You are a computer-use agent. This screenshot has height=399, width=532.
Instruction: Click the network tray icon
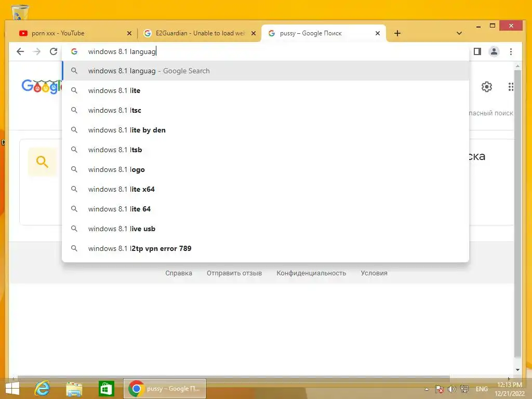click(464, 389)
